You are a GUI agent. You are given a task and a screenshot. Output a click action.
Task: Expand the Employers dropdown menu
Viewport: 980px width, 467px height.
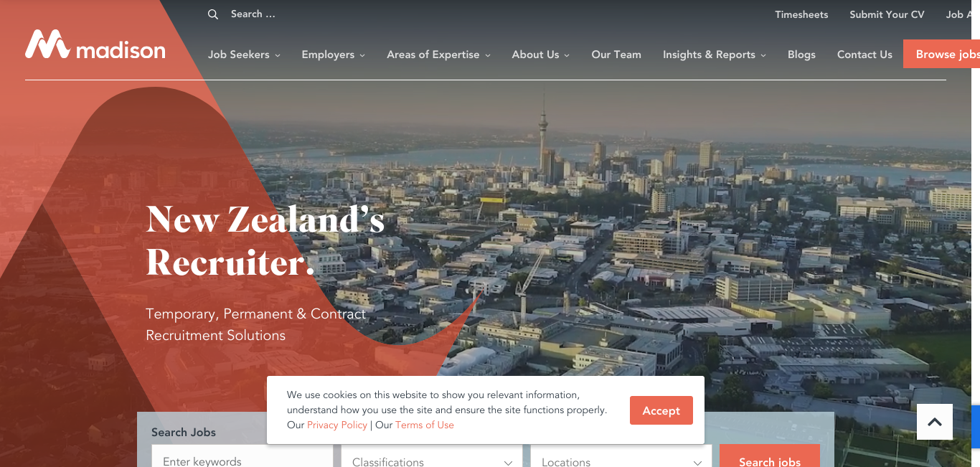coord(333,55)
